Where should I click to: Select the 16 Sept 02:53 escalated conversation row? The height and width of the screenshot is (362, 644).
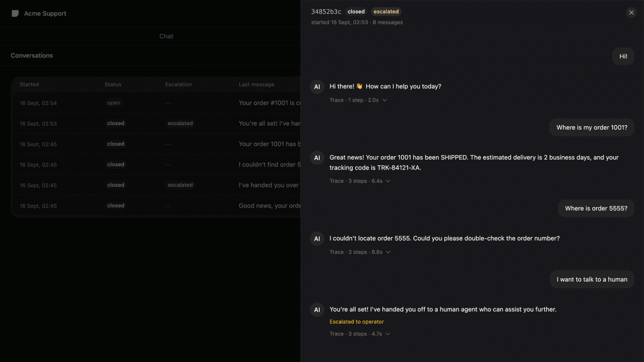(156, 123)
